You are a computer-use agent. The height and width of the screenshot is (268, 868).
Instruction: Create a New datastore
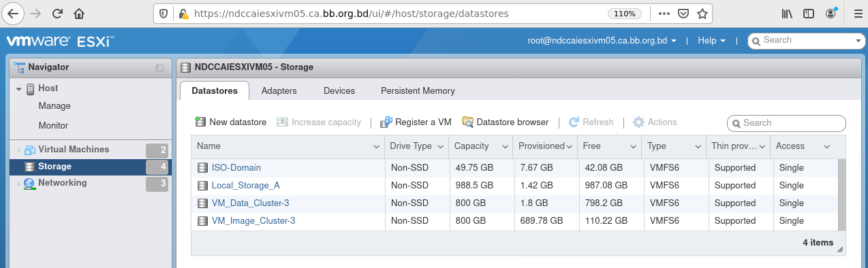[230, 122]
